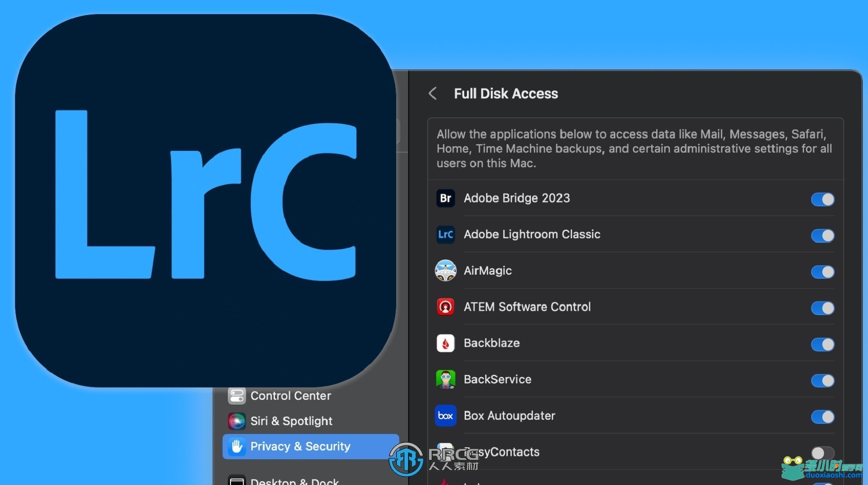Select the BackService row label
Image resolution: width=868 pixels, height=485 pixels.
click(497, 379)
